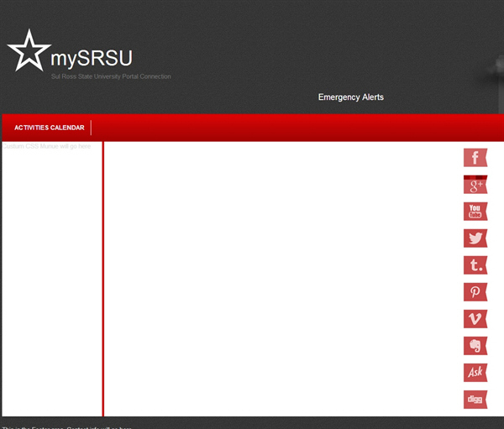
Task: Click the Sul Ross State University tagline
Action: tap(111, 76)
